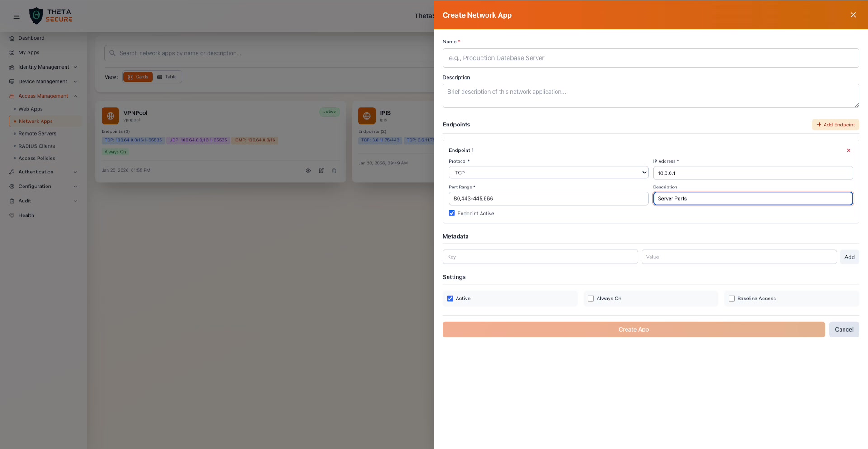Image resolution: width=868 pixels, height=449 pixels.
Task: Collapse the Access Management section
Action: [x=43, y=96]
